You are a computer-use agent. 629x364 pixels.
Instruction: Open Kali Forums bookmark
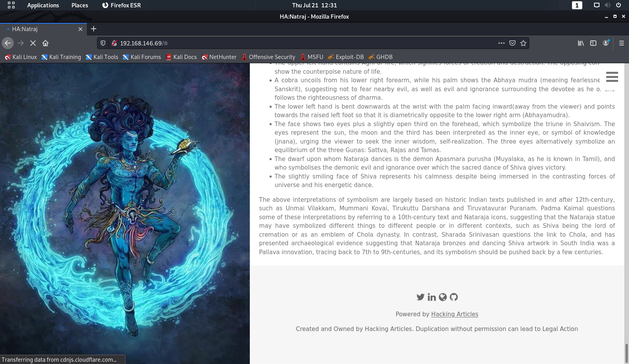point(142,57)
